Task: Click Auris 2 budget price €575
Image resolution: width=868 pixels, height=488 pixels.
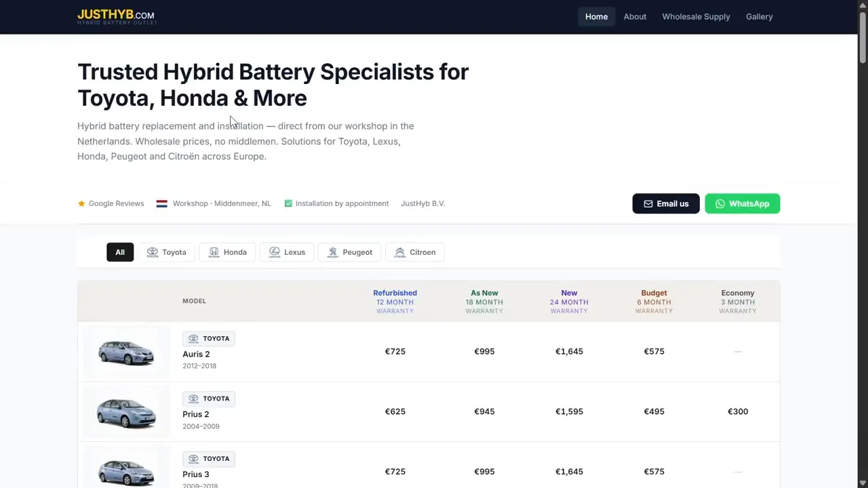Action: pos(654,351)
